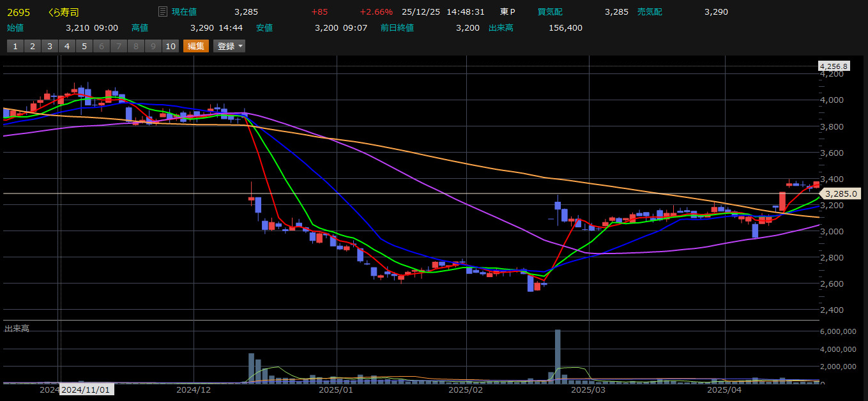Click the document icon beside 現在値
868x401 pixels.
click(162, 11)
